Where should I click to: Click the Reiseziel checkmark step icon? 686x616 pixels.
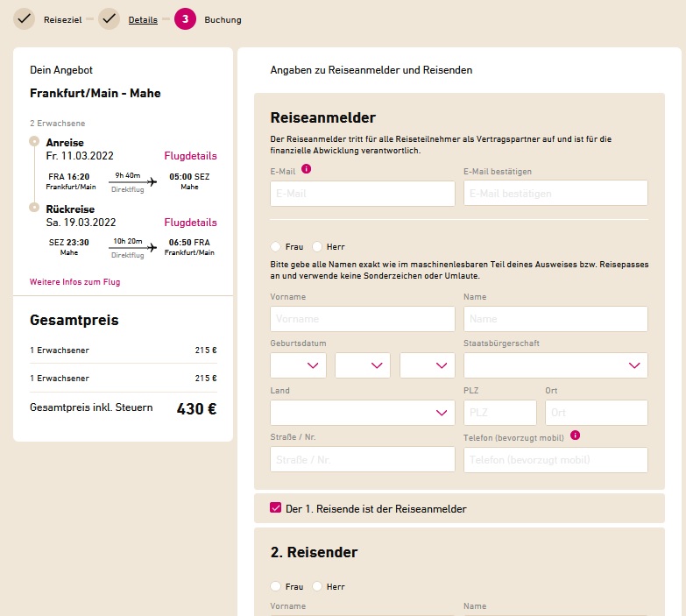click(x=24, y=19)
